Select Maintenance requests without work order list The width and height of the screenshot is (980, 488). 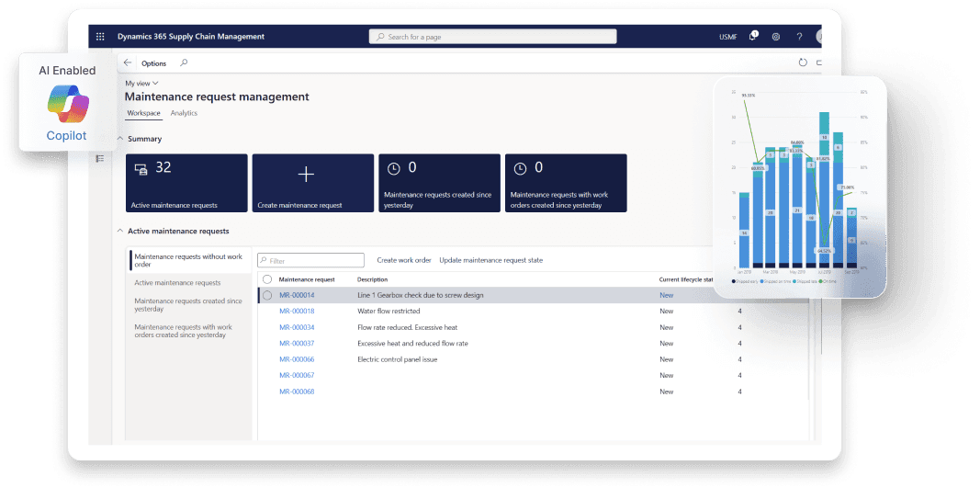pyautogui.click(x=189, y=260)
